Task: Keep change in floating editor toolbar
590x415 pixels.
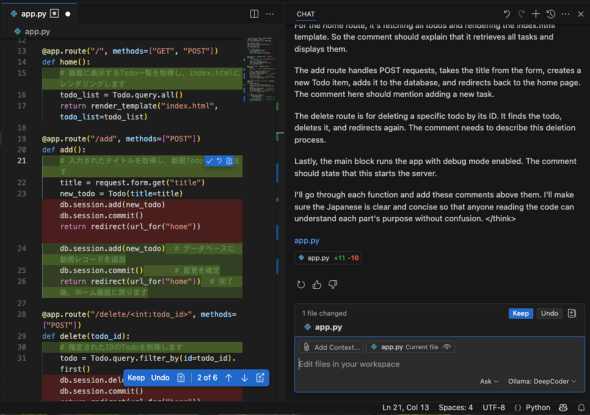Action: point(136,378)
